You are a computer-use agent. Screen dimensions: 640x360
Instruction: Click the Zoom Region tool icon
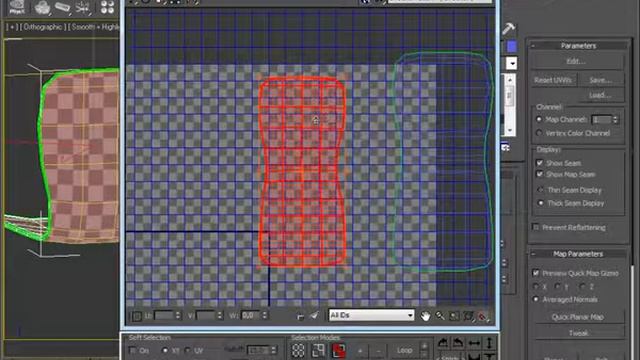click(x=453, y=316)
